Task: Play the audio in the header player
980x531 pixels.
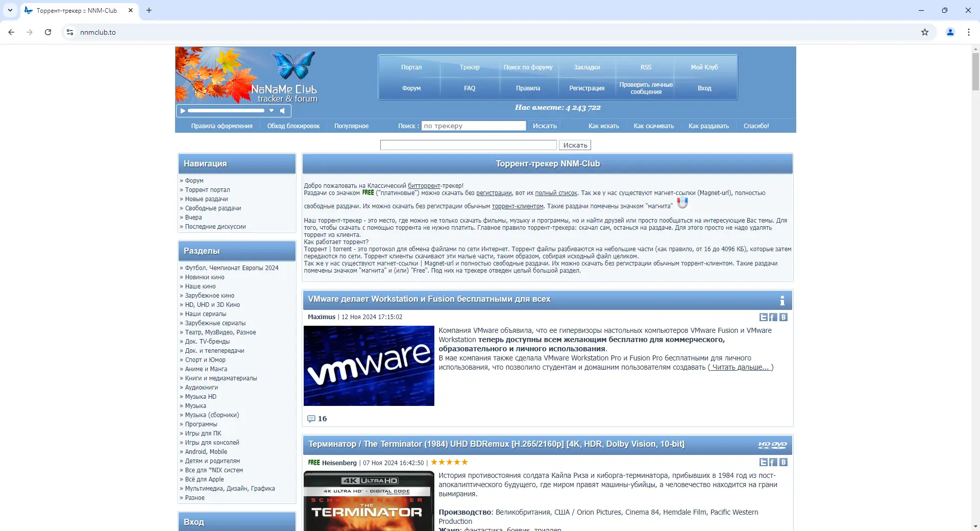Action: click(183, 110)
